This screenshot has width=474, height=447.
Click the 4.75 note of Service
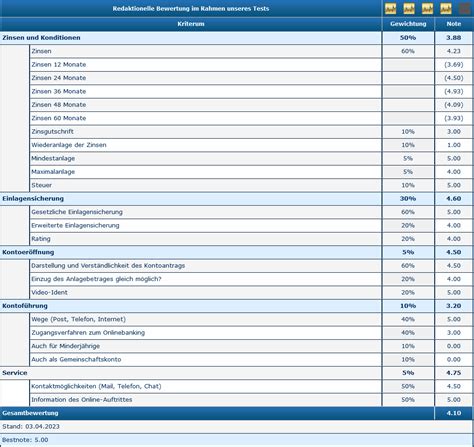pos(454,373)
